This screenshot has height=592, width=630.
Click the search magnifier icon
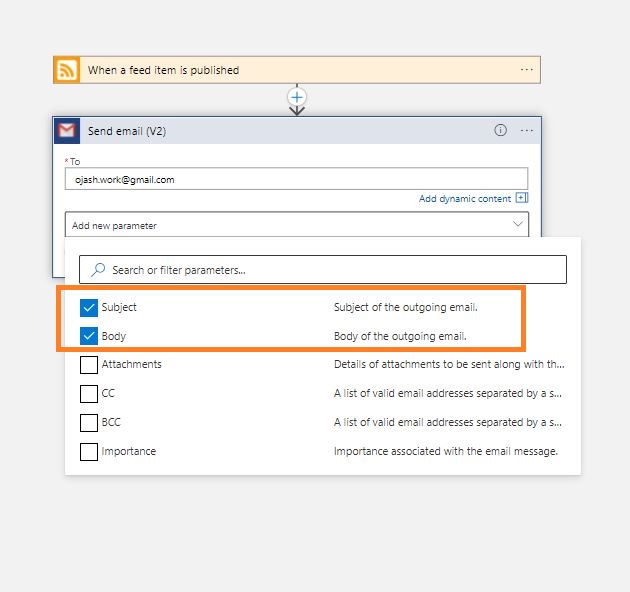[x=98, y=270]
